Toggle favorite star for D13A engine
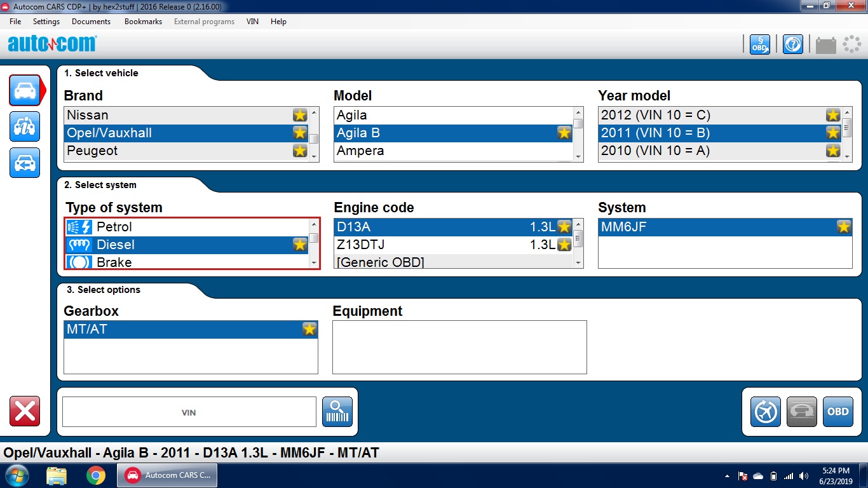This screenshot has height=488, width=868. coord(564,227)
